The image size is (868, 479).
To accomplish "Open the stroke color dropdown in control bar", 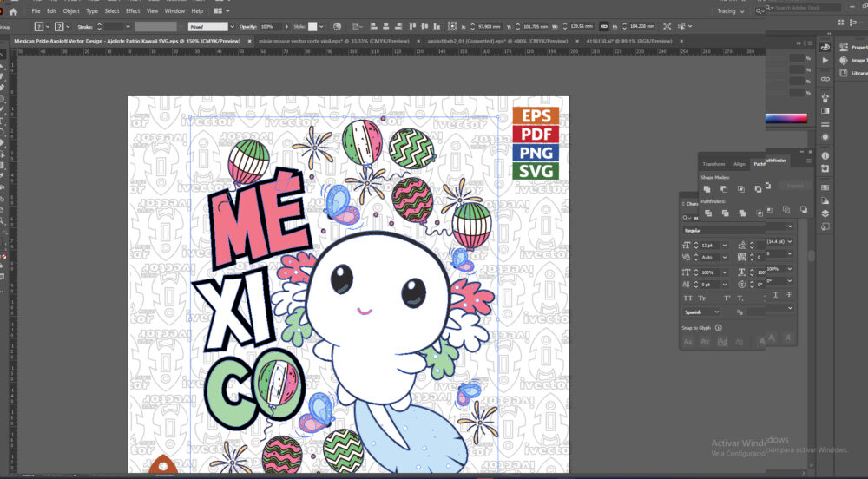I will [68, 26].
